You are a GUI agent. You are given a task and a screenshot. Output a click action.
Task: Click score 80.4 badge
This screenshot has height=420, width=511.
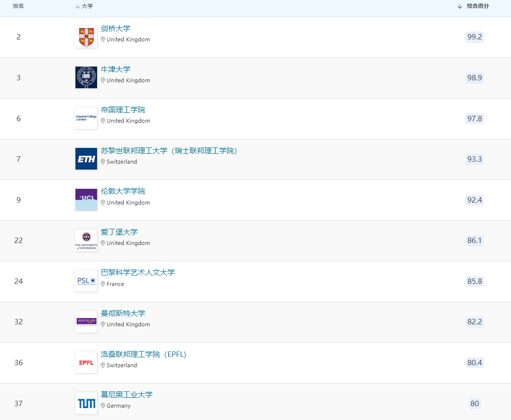(475, 363)
